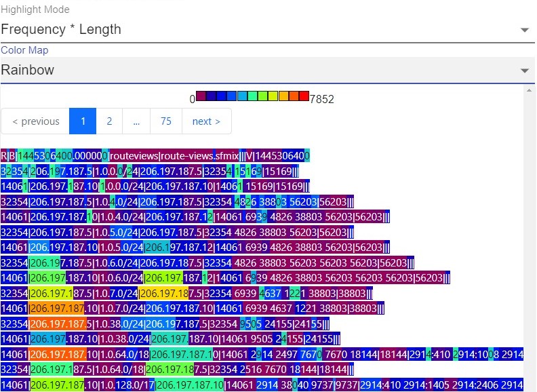Expand the Color Map dropdown arrow
This screenshot has width=537, height=392.
pyautogui.click(x=523, y=71)
